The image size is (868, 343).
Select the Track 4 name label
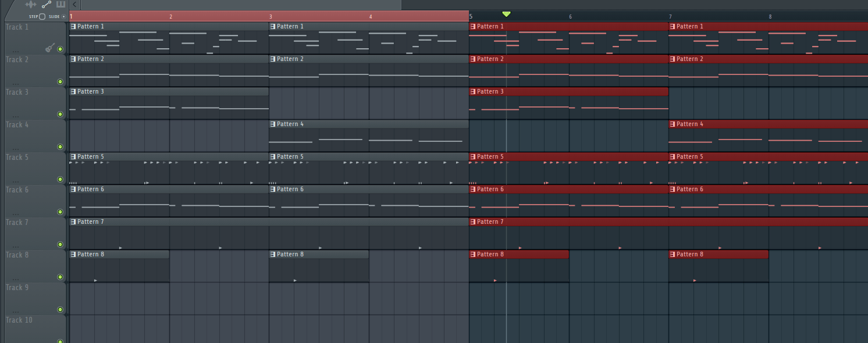point(17,124)
